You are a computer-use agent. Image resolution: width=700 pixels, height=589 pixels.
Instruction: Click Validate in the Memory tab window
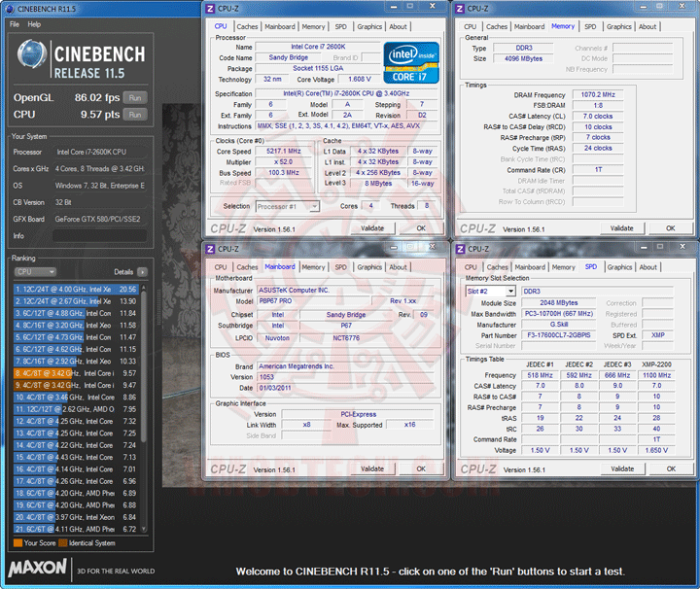point(622,228)
